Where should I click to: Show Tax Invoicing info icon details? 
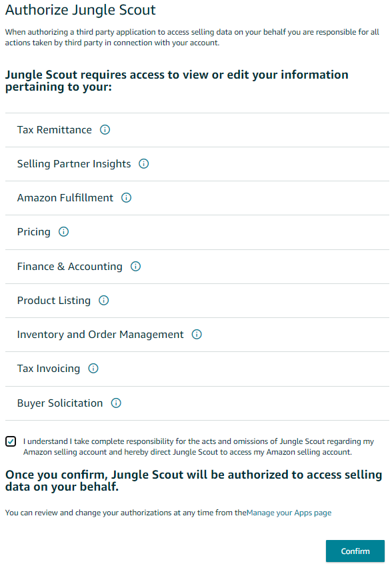point(93,369)
